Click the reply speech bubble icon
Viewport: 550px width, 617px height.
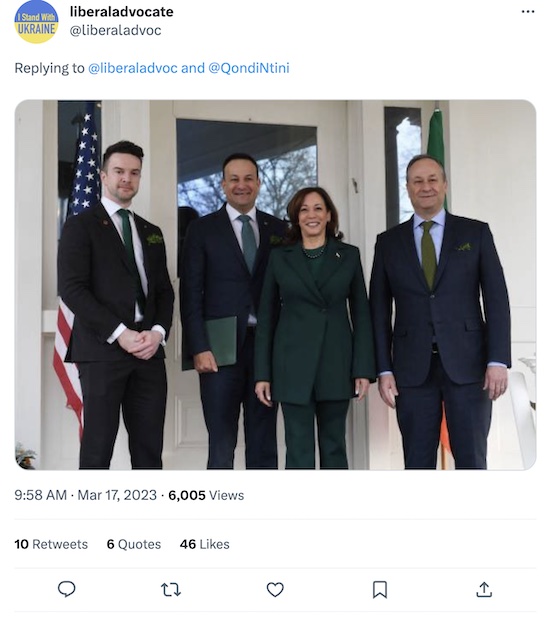tap(66, 589)
